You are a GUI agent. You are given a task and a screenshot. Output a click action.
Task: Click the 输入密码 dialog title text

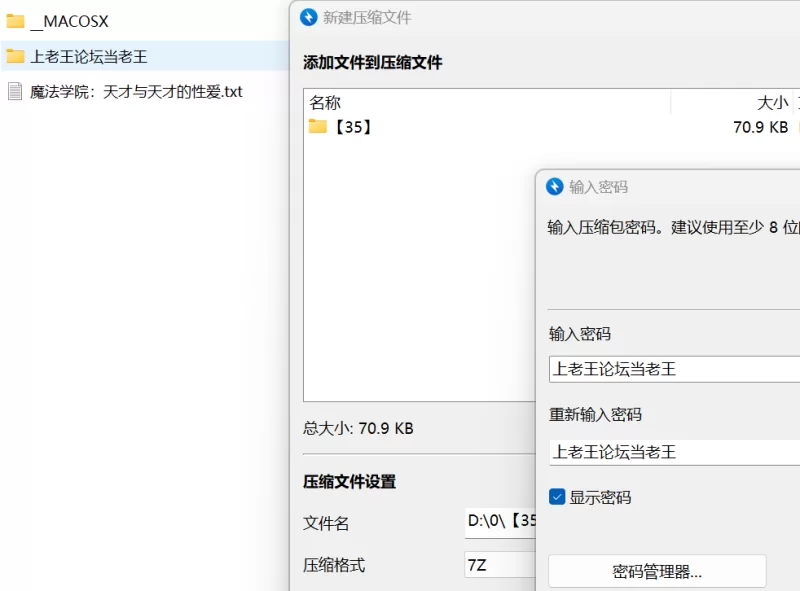coord(598,187)
